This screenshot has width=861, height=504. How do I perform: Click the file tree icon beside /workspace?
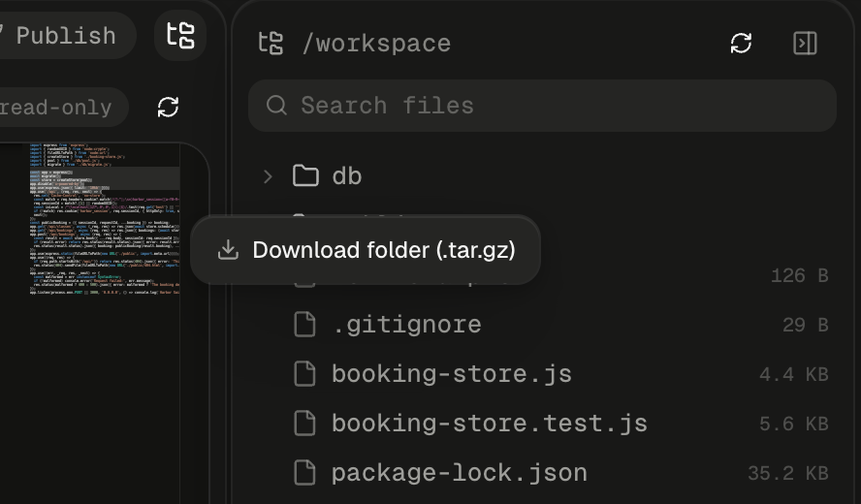(271, 44)
